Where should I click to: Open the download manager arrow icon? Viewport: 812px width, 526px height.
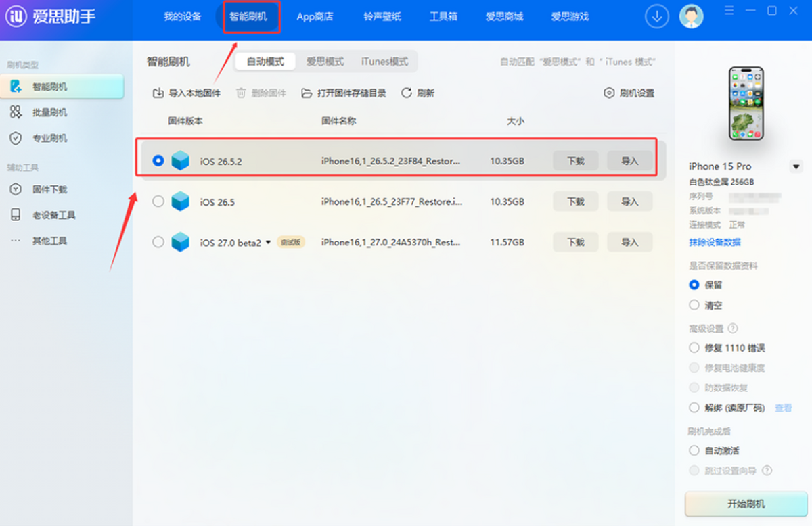coord(656,16)
